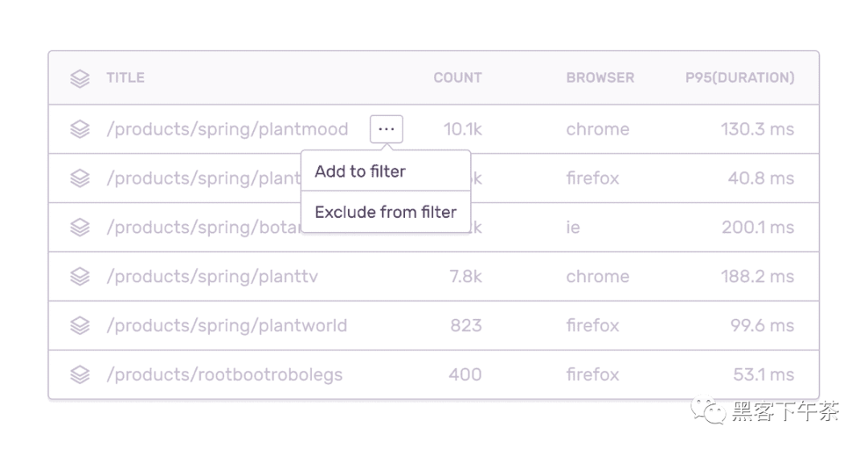Open the /products/spring/plantmood transaction link

click(227, 129)
